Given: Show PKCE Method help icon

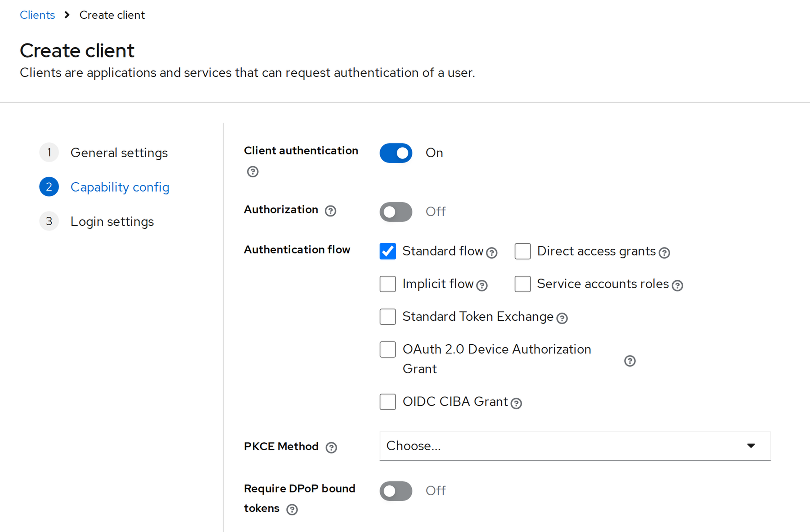Looking at the screenshot, I should pyautogui.click(x=331, y=447).
